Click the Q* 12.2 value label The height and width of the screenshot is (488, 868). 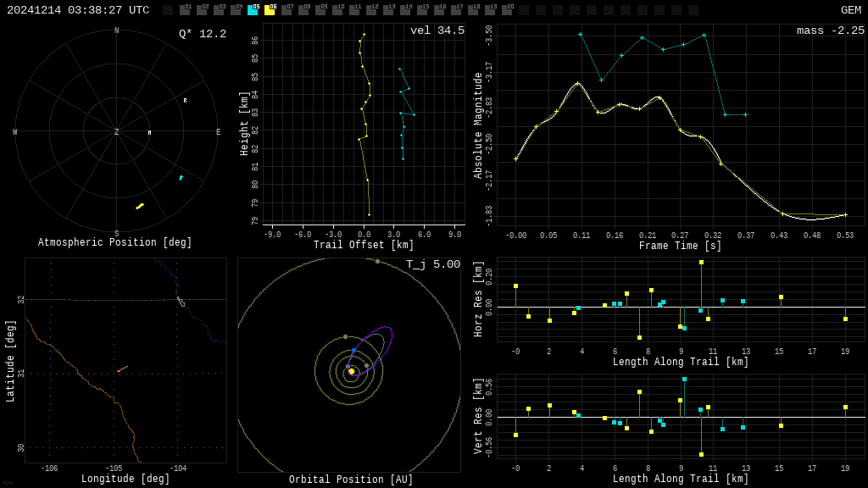click(203, 34)
